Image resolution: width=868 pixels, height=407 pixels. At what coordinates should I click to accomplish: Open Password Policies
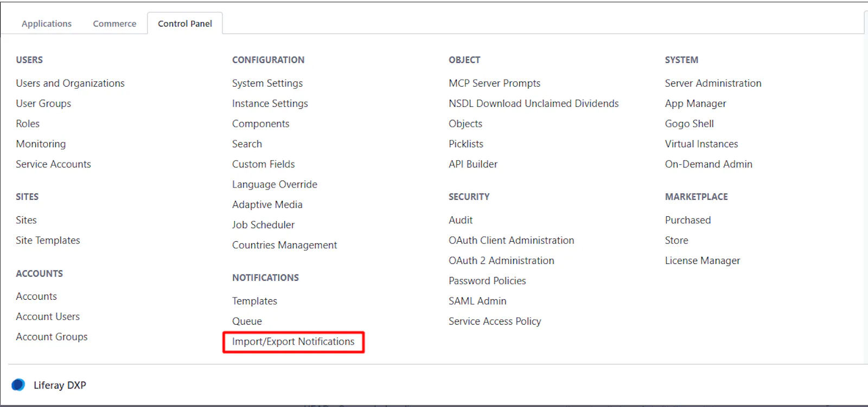click(x=487, y=281)
